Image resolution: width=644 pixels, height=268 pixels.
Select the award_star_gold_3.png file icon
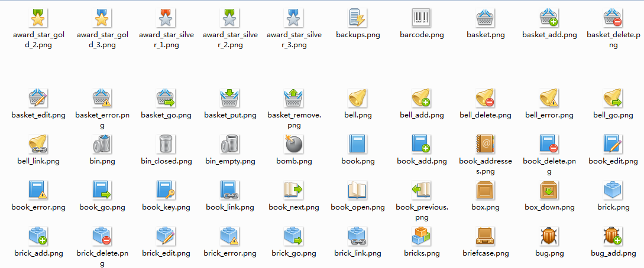point(102,17)
